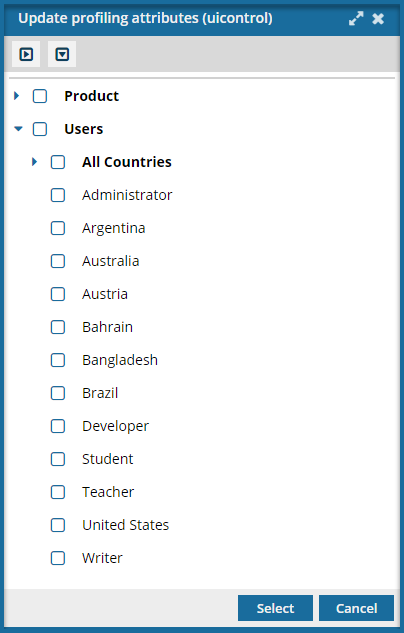Image resolution: width=404 pixels, height=633 pixels.
Task: Select the Administrator checkbox
Action: (x=58, y=195)
